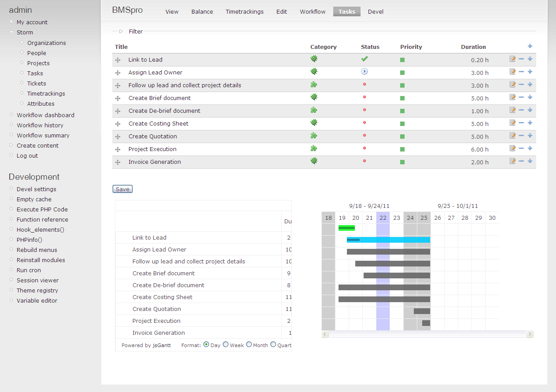Collapse the Storm tree in the sidebar

click(11, 32)
